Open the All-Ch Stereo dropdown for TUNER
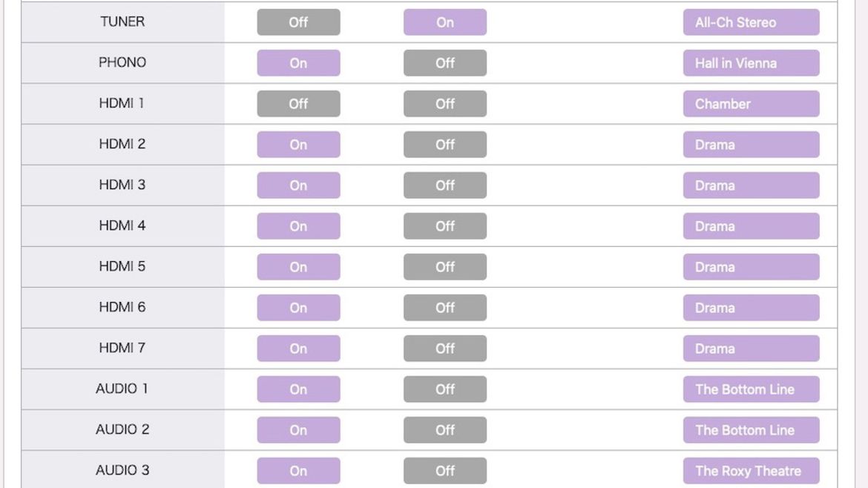 (752, 22)
